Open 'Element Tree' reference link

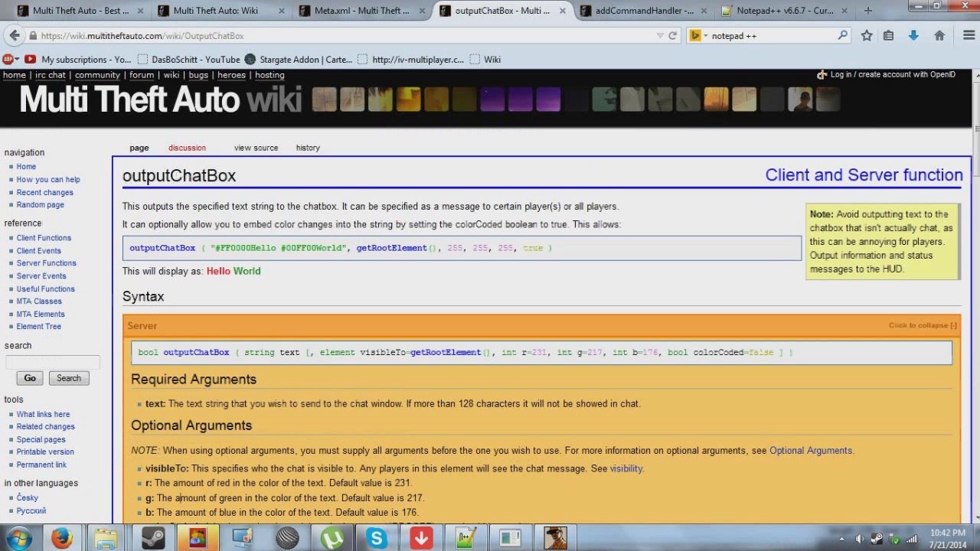39,327
